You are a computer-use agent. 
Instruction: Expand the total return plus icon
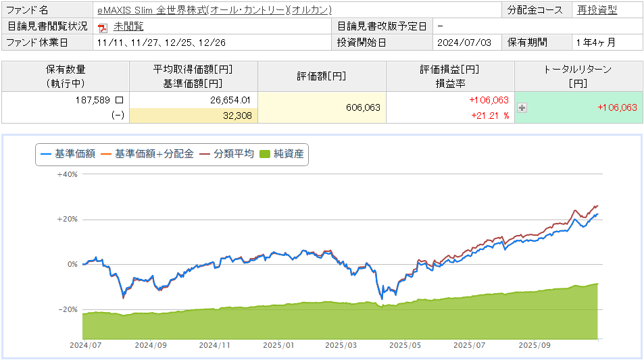pyautogui.click(x=522, y=107)
